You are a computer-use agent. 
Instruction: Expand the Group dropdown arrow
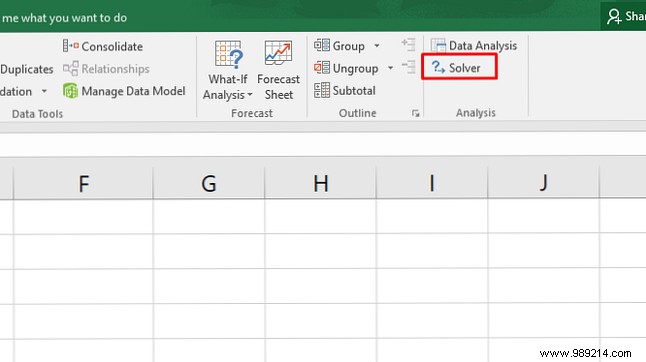[x=377, y=46]
